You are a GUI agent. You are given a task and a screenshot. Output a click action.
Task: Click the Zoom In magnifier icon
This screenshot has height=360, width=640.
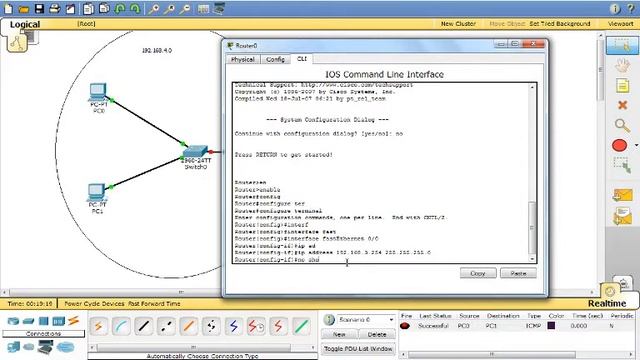pyautogui.click(x=154, y=9)
